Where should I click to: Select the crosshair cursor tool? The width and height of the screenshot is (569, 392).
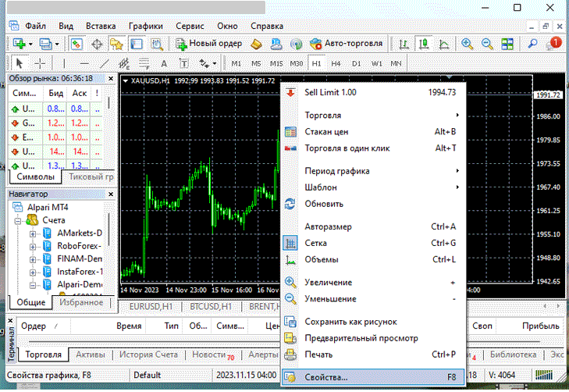(x=41, y=63)
